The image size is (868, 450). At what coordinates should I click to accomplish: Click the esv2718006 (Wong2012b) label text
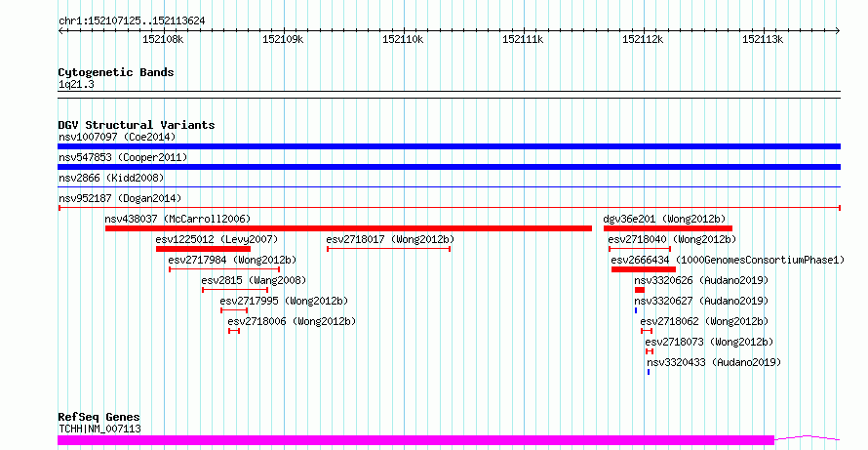point(292,321)
